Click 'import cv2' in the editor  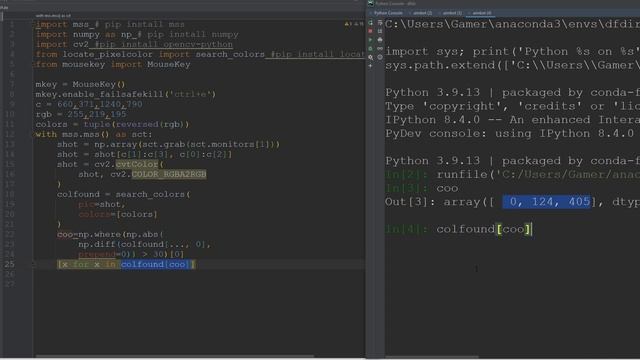coord(62,44)
